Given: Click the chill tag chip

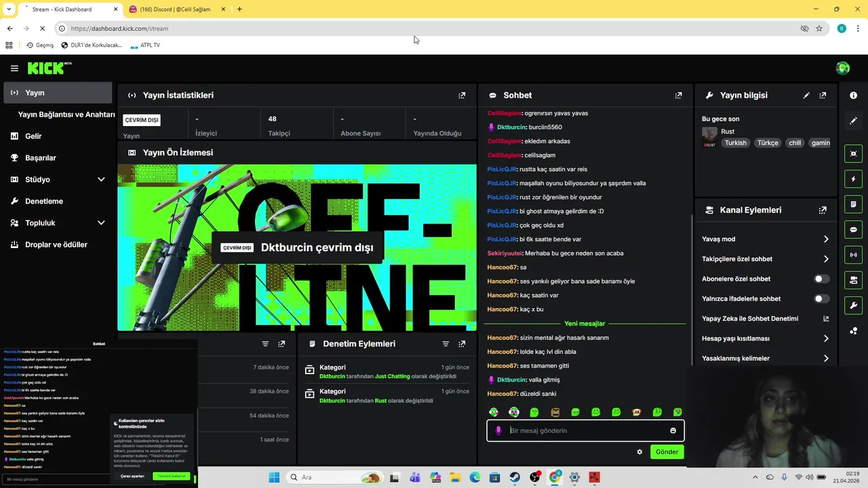Looking at the screenshot, I should [795, 143].
